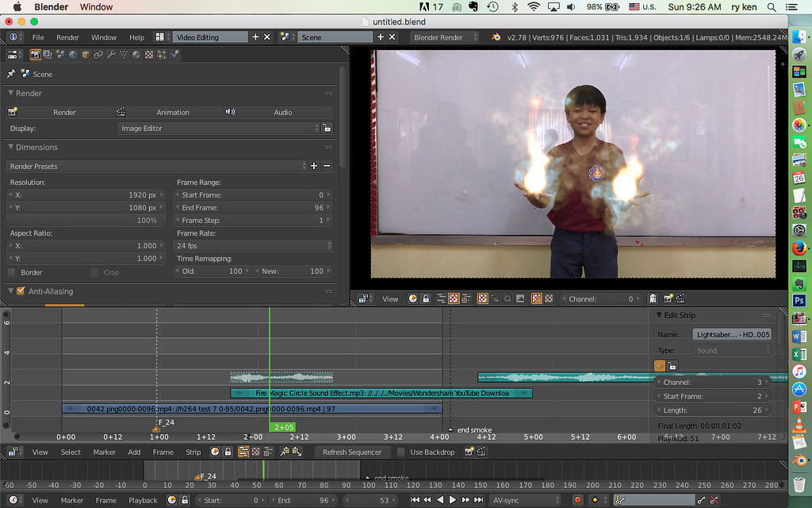Toggle the mute strip icon in Edit Strip
Viewport: 812px width, 508px height.
point(660,366)
